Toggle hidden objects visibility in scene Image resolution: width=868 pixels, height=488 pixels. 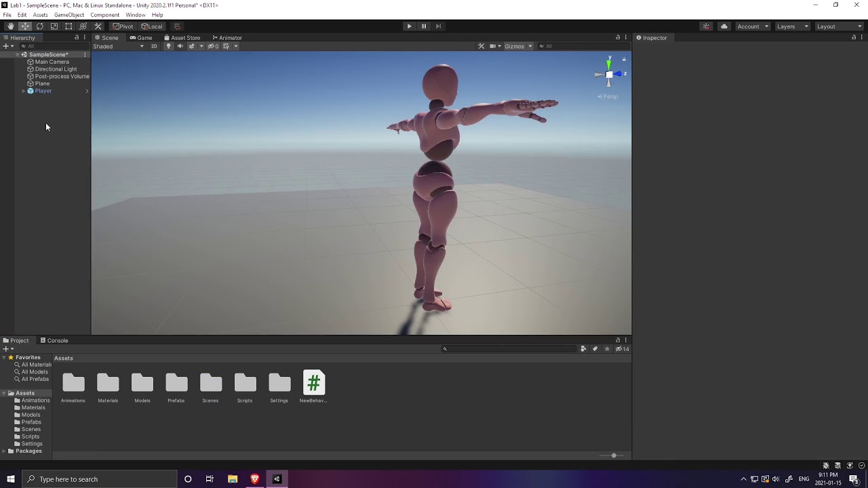(213, 46)
